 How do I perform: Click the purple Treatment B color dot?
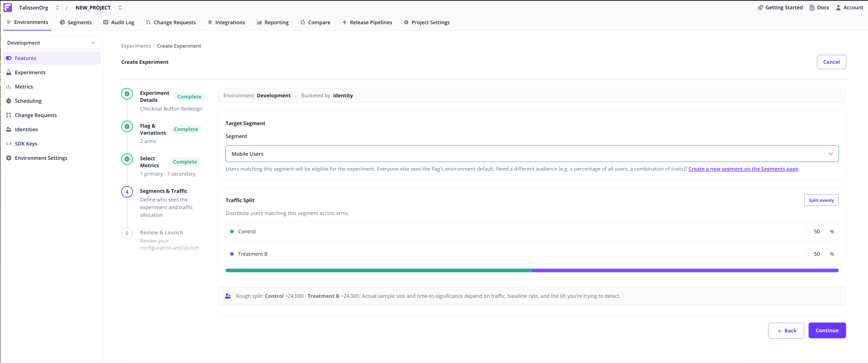tap(232, 254)
